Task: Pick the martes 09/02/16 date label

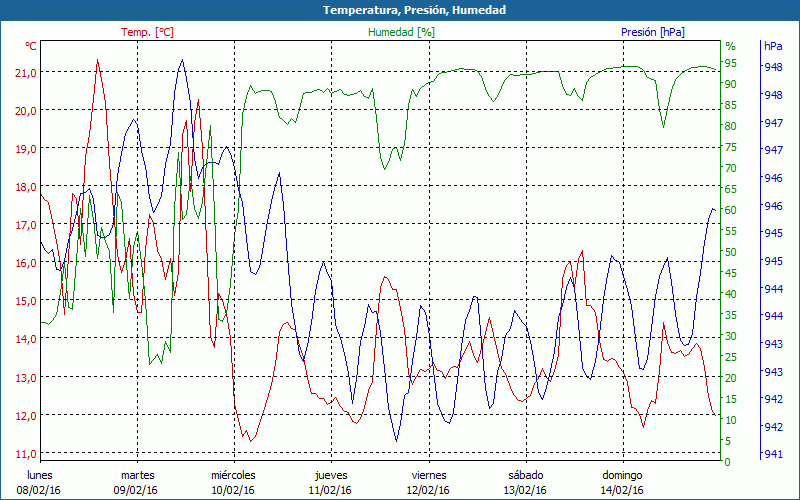Action: 137,483
